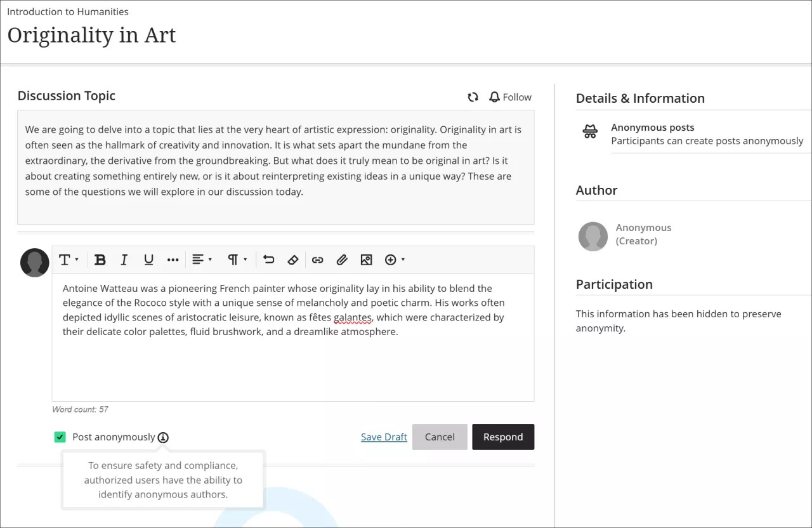Viewport: 812px width, 528px height.
Task: Uncheck the Post anonymously checkbox
Action: pos(60,437)
